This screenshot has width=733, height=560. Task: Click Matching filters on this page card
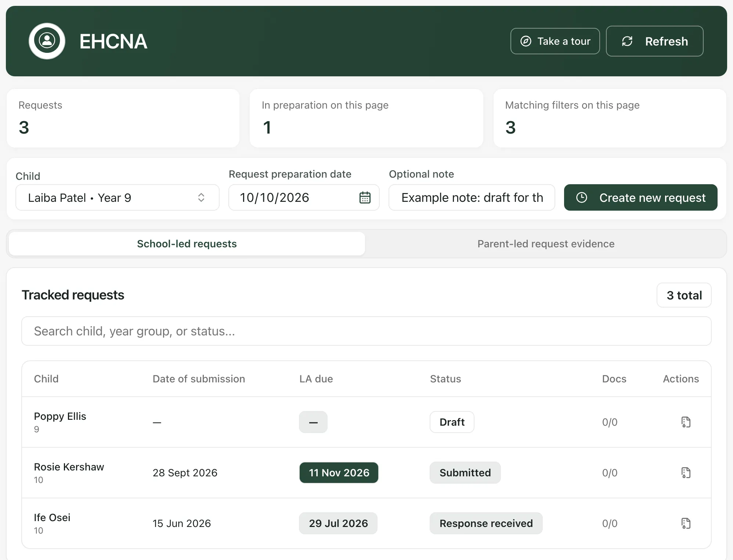coord(610,118)
